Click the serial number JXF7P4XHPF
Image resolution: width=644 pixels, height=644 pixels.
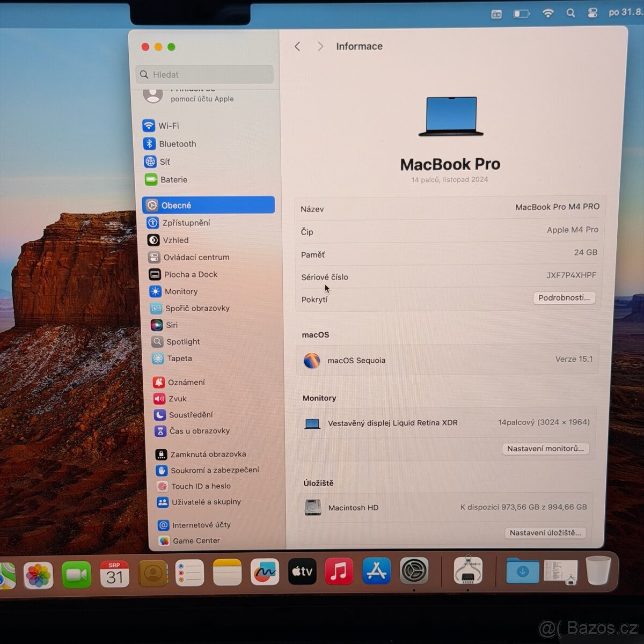click(x=571, y=275)
